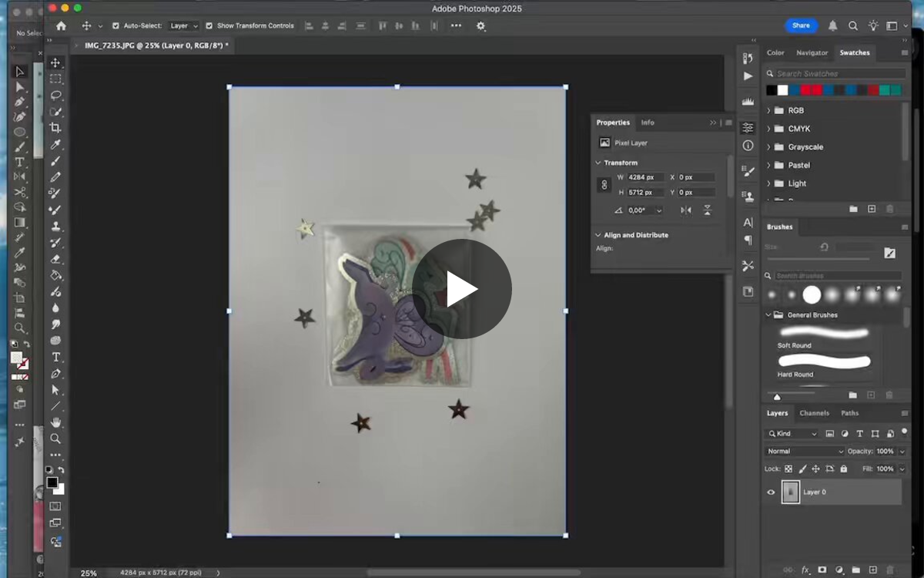The width and height of the screenshot is (924, 578).
Task: Click the transform width W field
Action: click(x=645, y=177)
